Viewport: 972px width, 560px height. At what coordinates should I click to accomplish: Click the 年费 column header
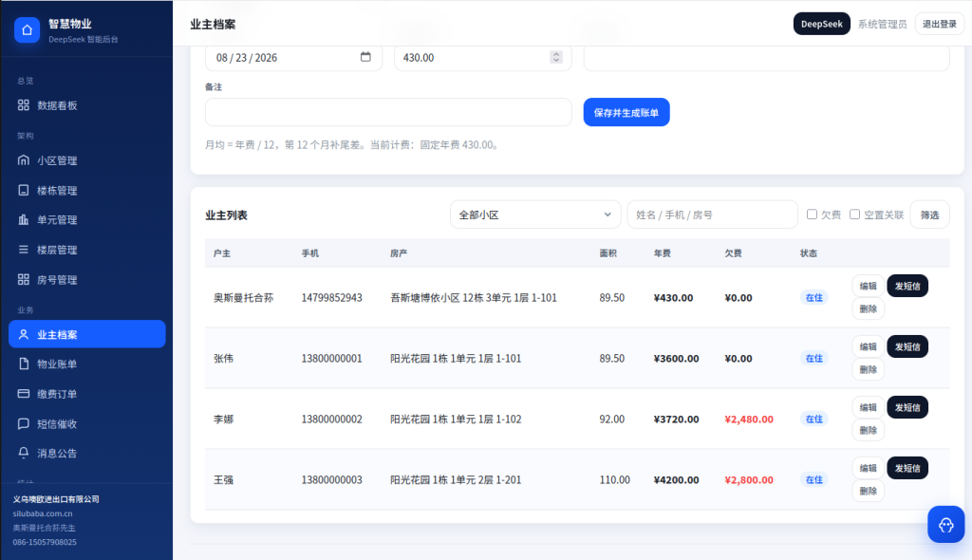pyautogui.click(x=662, y=253)
